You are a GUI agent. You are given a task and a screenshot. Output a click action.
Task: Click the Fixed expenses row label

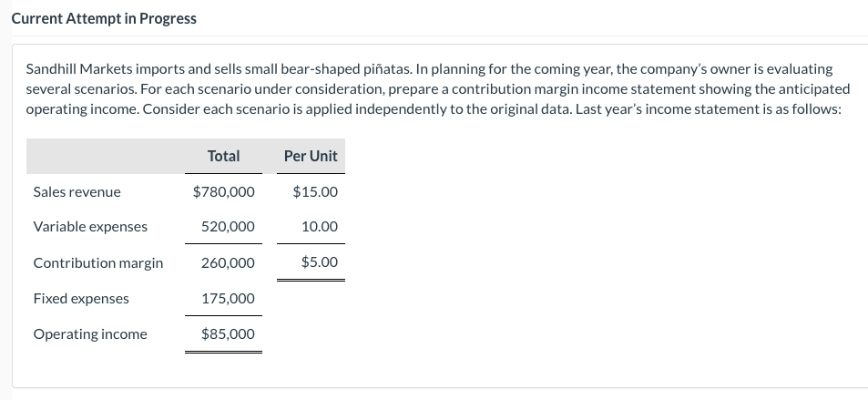(81, 299)
